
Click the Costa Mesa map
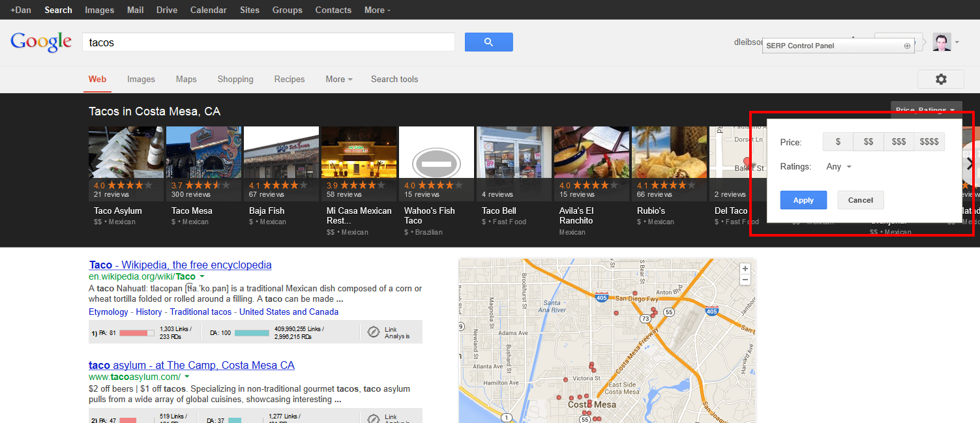click(x=608, y=340)
